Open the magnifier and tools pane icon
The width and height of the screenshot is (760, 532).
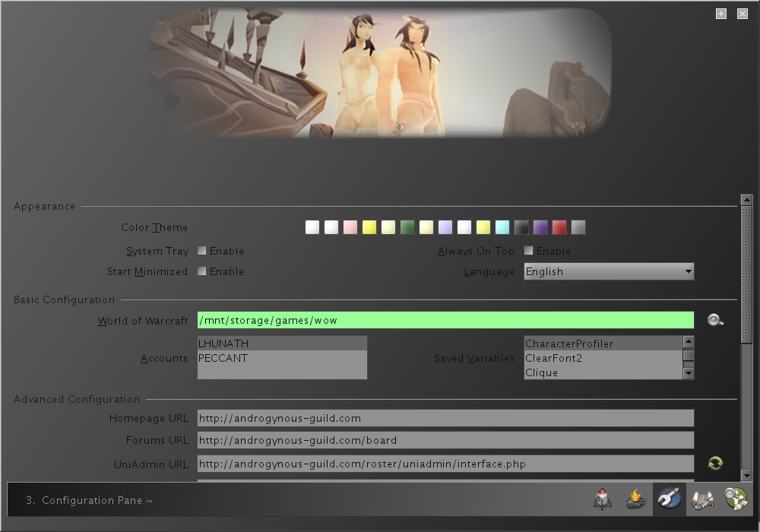[x=736, y=499]
